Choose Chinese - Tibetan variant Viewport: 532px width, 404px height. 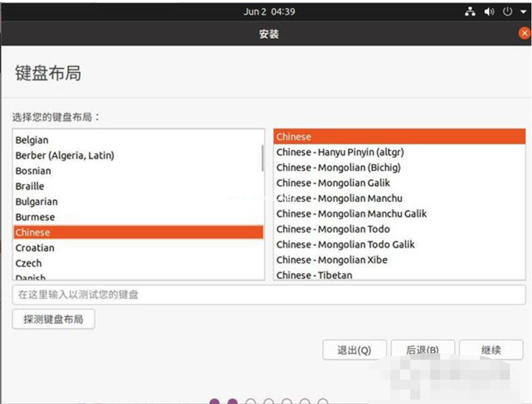tap(314, 275)
